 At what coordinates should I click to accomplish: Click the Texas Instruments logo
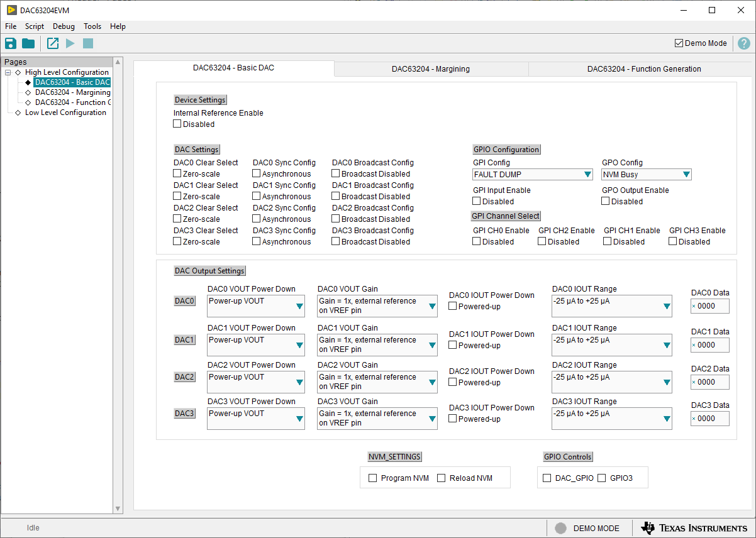coord(694,528)
